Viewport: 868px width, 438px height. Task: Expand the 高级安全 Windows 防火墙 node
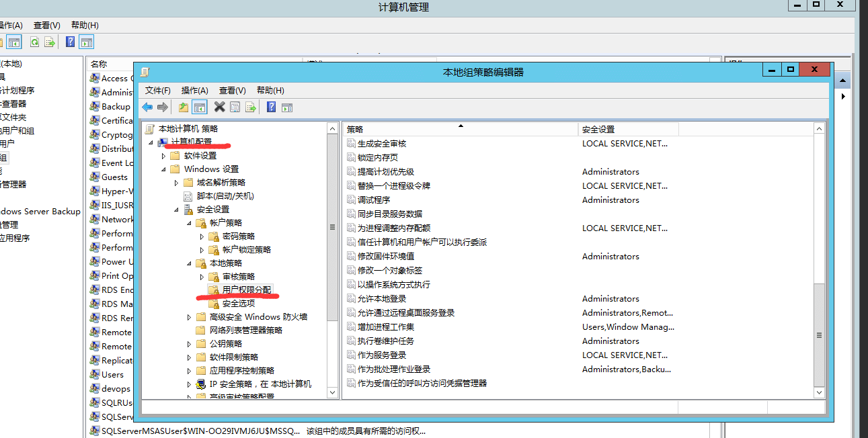[189, 317]
